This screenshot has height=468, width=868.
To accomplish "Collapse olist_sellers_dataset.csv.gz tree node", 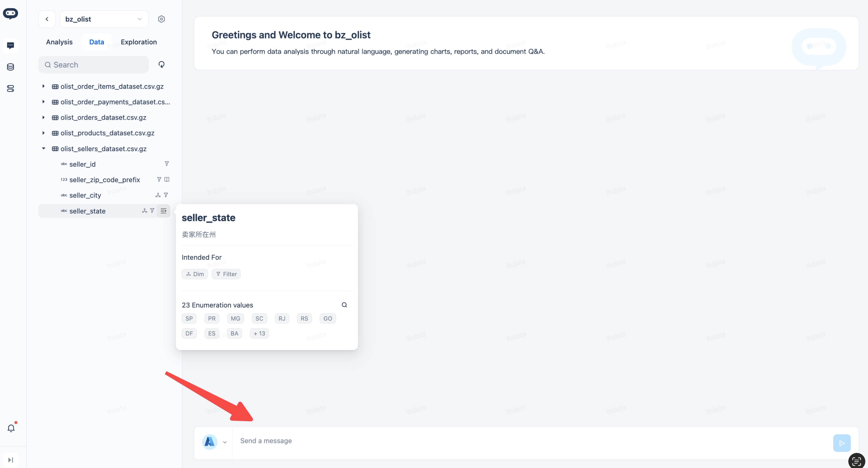I will (43, 148).
